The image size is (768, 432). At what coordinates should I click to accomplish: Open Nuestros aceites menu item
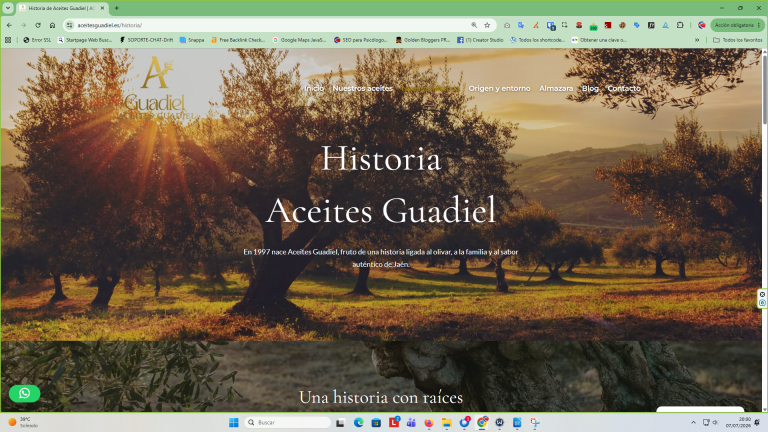pos(362,88)
